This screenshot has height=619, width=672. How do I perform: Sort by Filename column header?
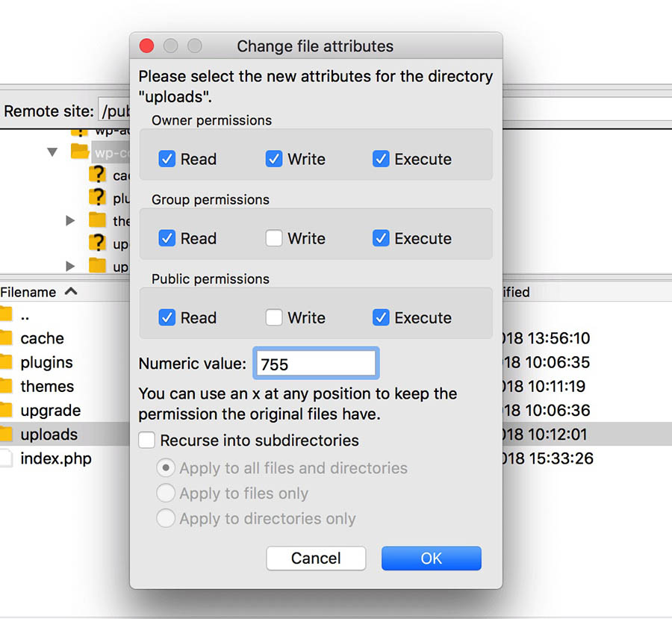pyautogui.click(x=28, y=292)
